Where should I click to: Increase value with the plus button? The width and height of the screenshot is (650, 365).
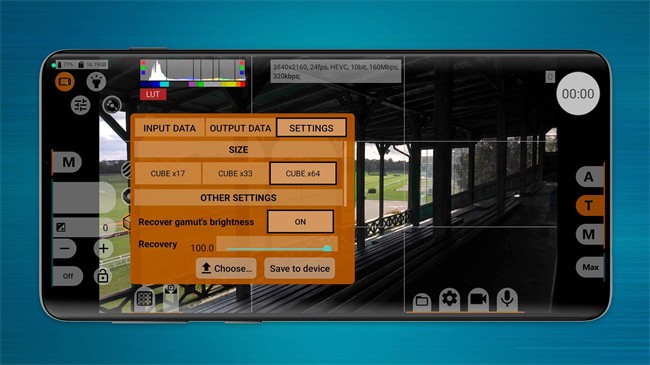pyautogui.click(x=103, y=248)
